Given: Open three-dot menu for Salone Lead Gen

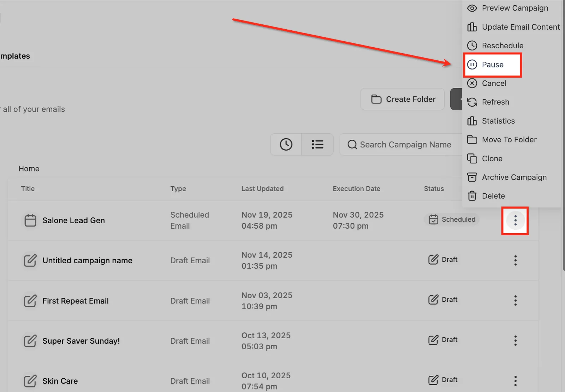Looking at the screenshot, I should click(x=515, y=221).
